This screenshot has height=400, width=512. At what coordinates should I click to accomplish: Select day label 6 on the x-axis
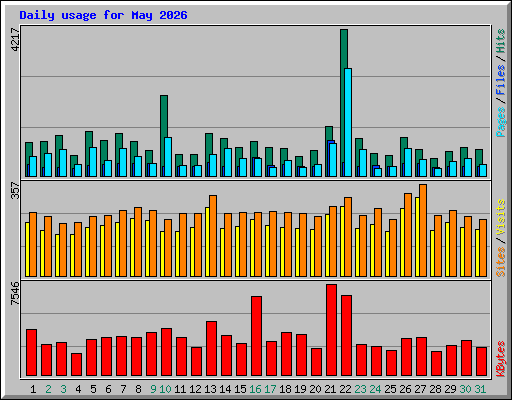pyautogui.click(x=108, y=389)
